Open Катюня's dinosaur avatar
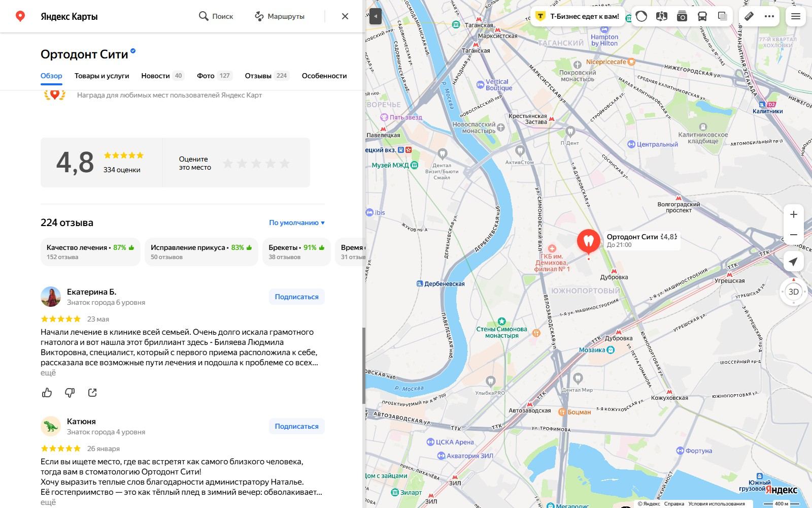Image resolution: width=812 pixels, height=508 pixels. (51, 426)
